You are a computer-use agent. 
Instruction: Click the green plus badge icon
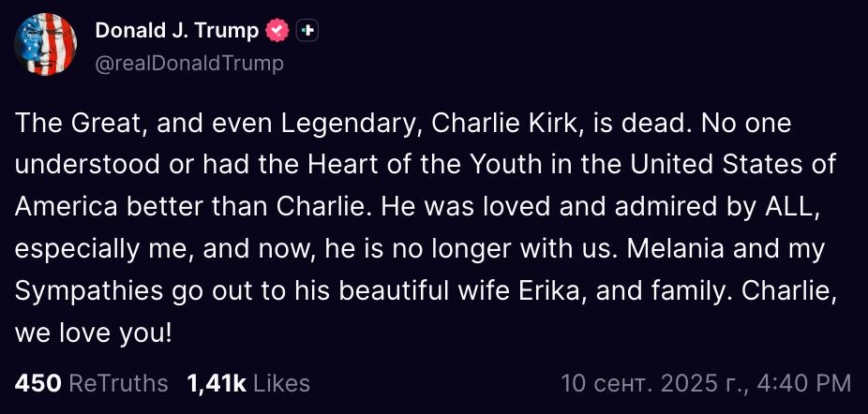point(307,31)
